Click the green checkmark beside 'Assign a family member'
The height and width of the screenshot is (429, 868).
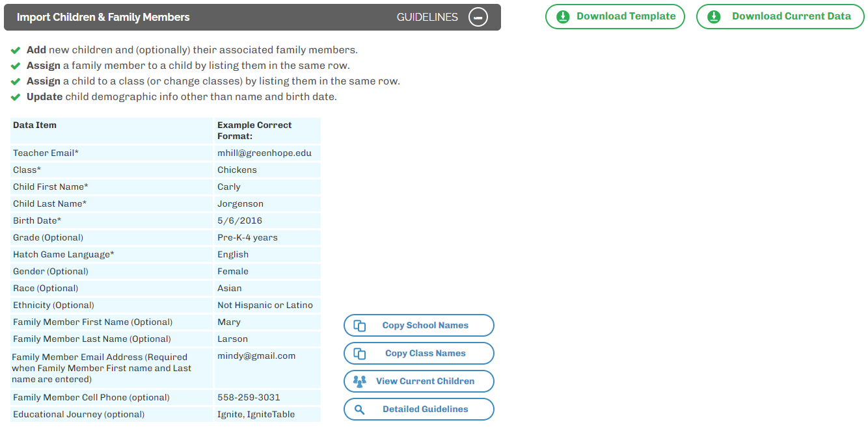(x=16, y=66)
